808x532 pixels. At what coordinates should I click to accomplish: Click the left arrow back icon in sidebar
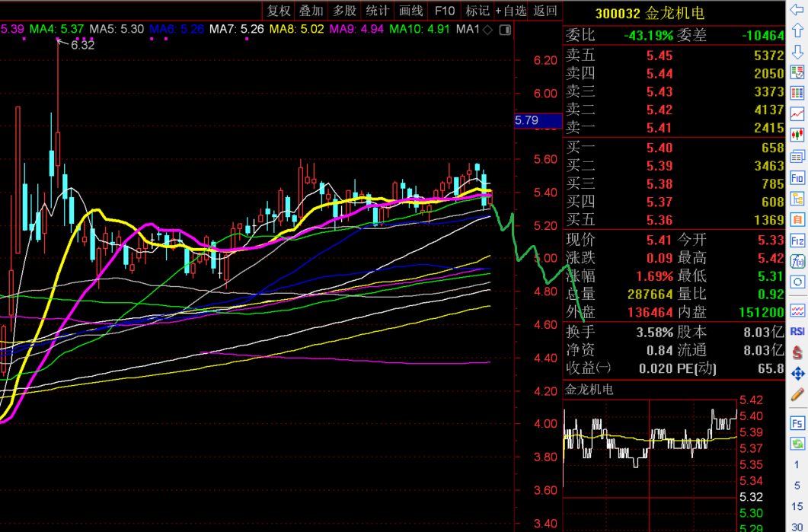pos(797,9)
